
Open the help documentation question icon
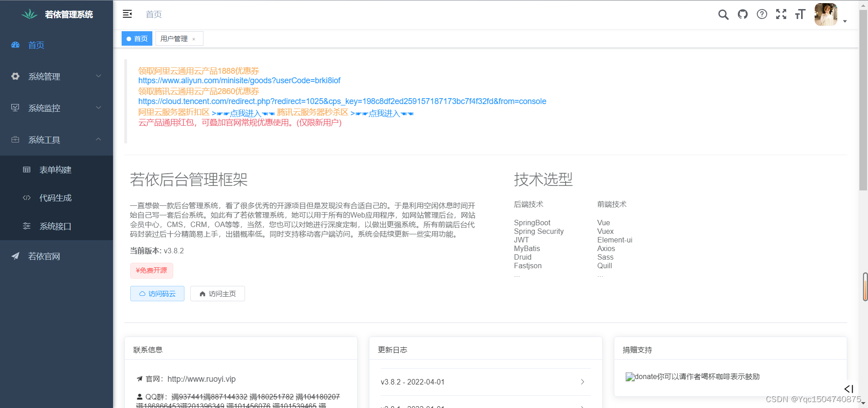762,14
